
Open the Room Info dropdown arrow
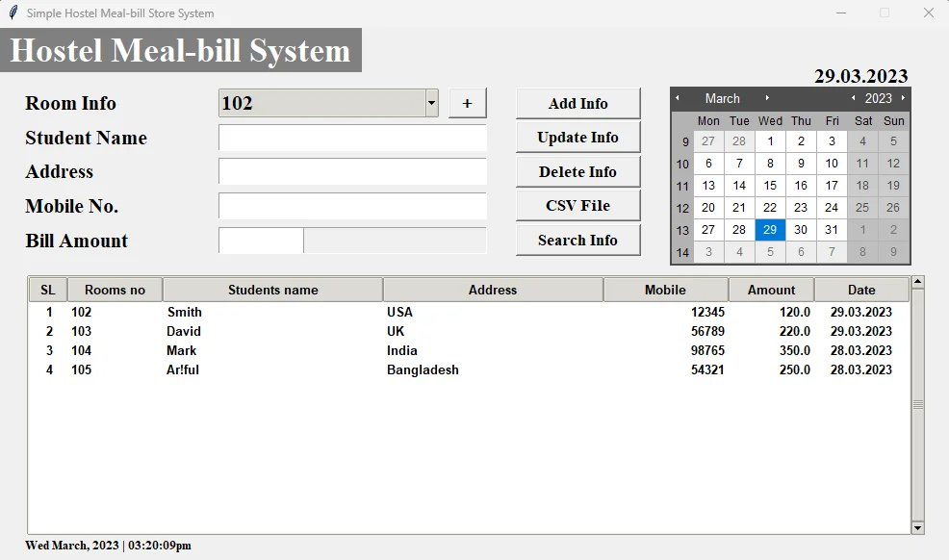pyautogui.click(x=431, y=103)
